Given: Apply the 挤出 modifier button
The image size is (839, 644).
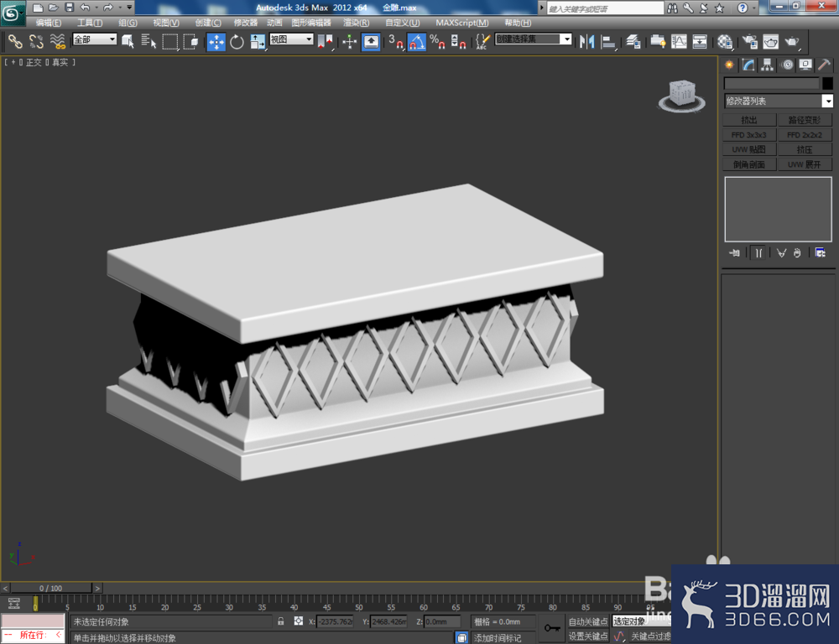Looking at the screenshot, I should click(749, 120).
